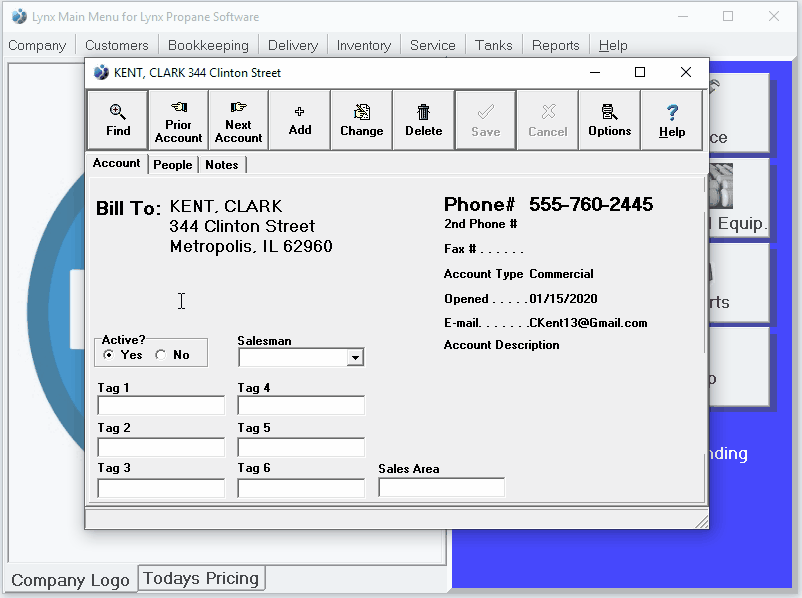Image resolution: width=802 pixels, height=598 pixels.
Task: Add a new customer account
Action: pos(300,120)
